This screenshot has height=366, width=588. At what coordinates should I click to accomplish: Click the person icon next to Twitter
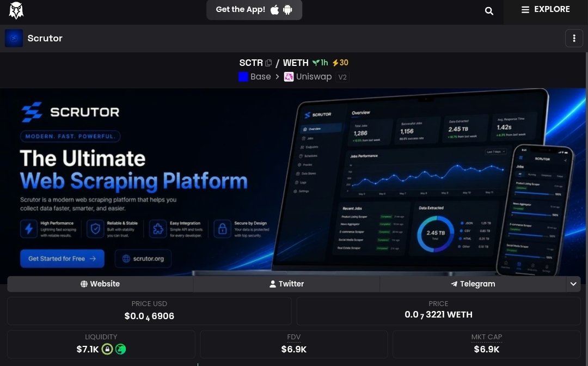273,284
